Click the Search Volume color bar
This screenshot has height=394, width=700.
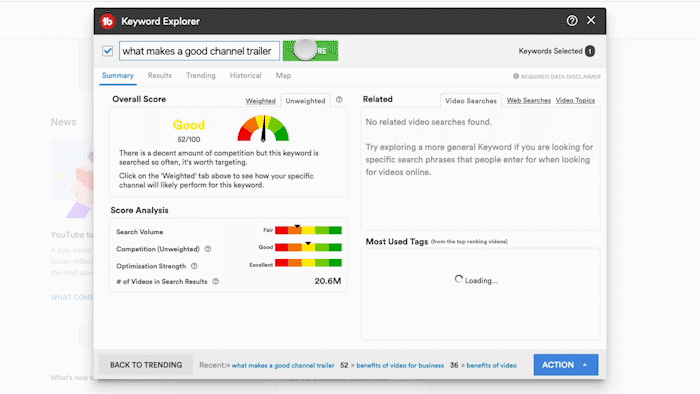(308, 230)
